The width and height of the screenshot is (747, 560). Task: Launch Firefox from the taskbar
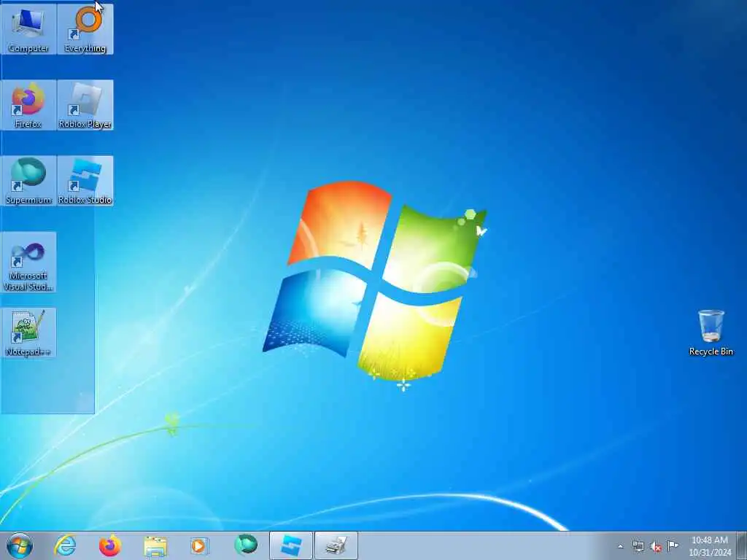110,545
